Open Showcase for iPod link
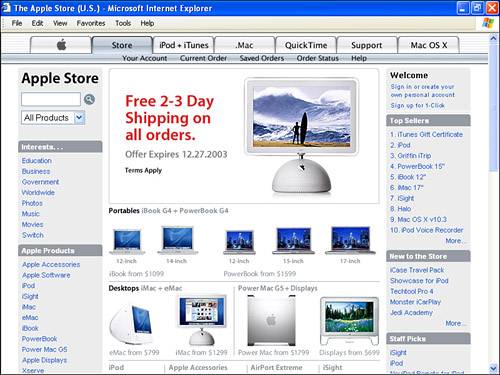Viewport: 500px width, 375px height. (x=419, y=281)
